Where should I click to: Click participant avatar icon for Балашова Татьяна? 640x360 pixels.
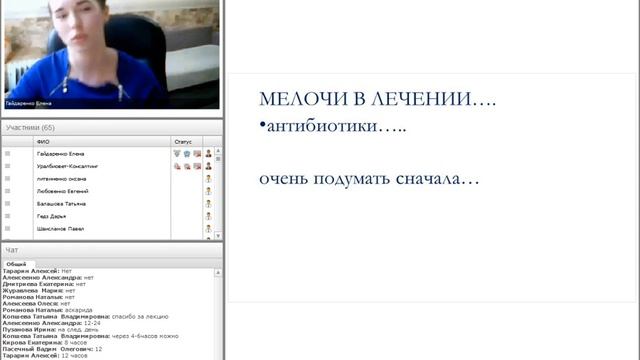click(209, 204)
